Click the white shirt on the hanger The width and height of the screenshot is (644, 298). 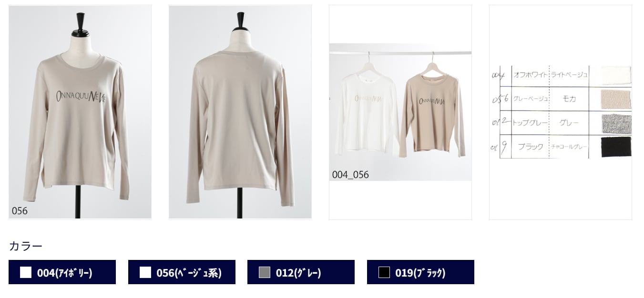point(366,113)
